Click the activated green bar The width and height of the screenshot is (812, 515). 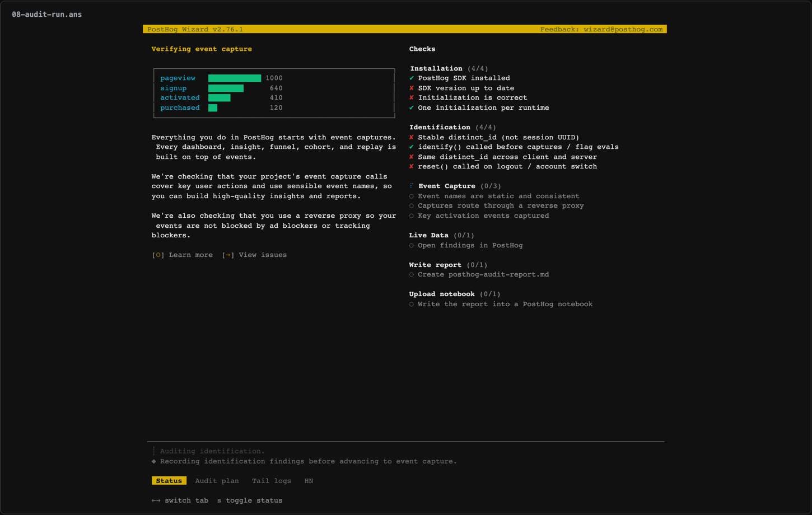(x=220, y=98)
